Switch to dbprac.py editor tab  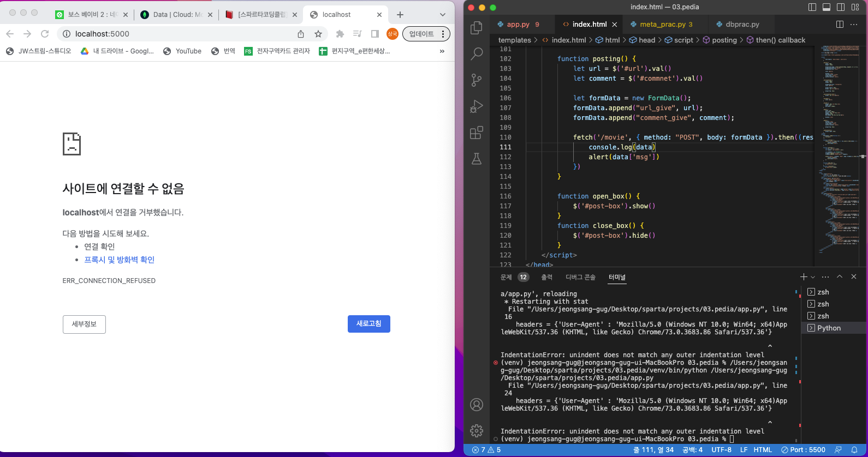(x=742, y=24)
